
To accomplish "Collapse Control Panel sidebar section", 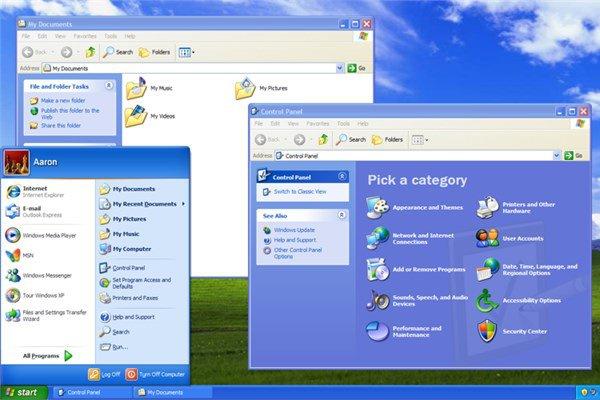I will [342, 176].
